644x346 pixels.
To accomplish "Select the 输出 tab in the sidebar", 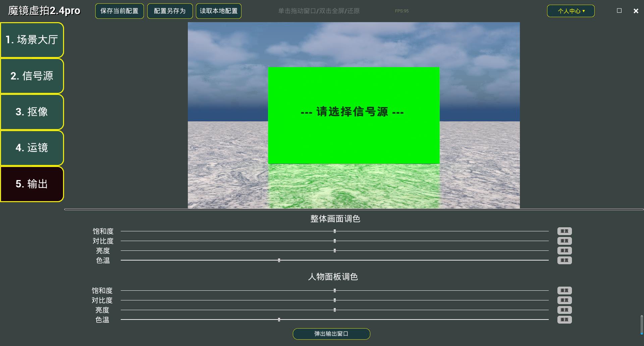I will [x=32, y=184].
